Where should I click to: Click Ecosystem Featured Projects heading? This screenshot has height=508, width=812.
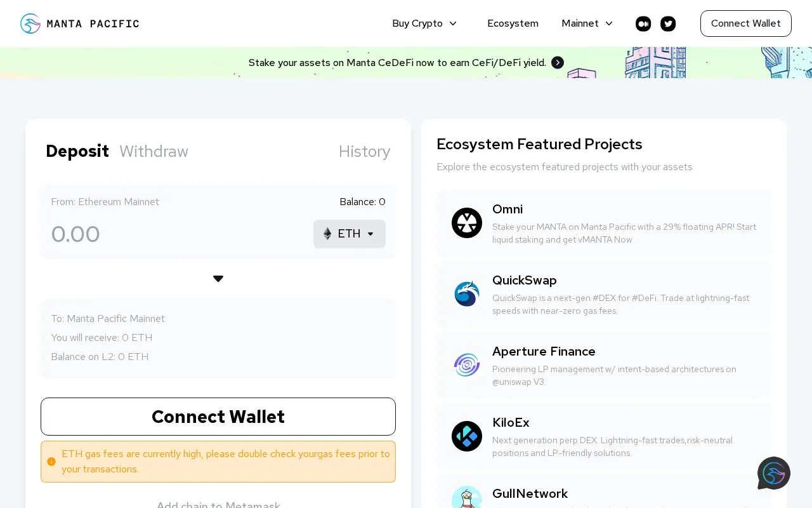pyautogui.click(x=539, y=144)
